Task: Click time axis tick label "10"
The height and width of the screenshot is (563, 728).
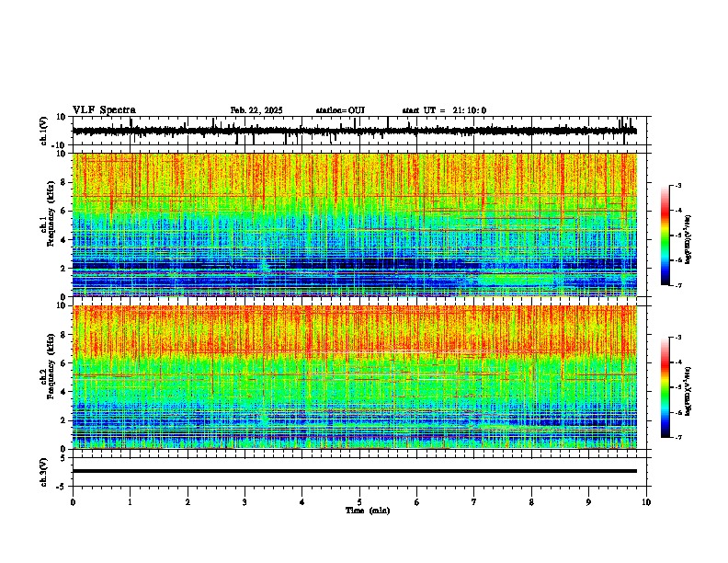Action: [646, 502]
